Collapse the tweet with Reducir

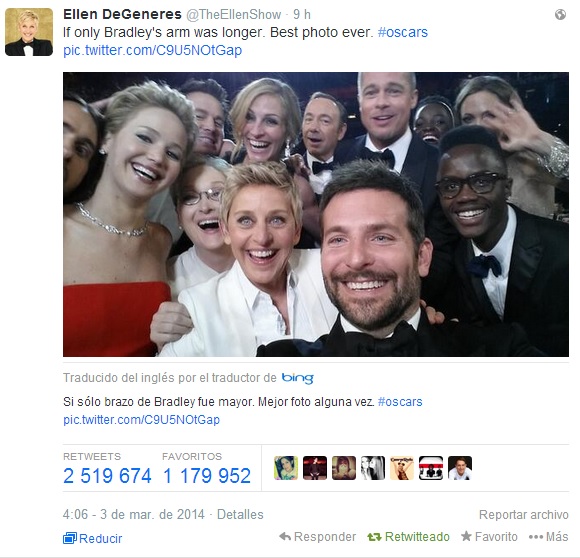(92, 538)
